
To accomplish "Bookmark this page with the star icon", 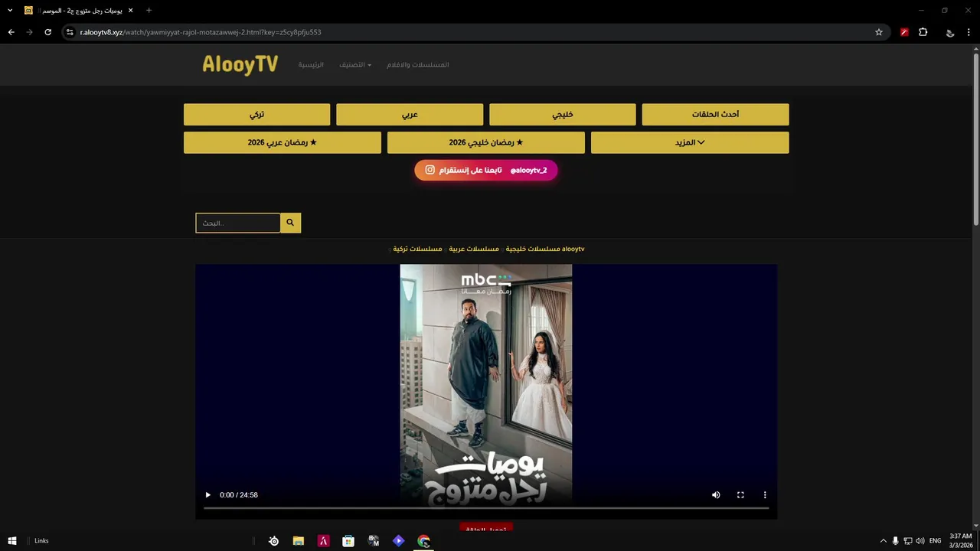I will coord(879,32).
